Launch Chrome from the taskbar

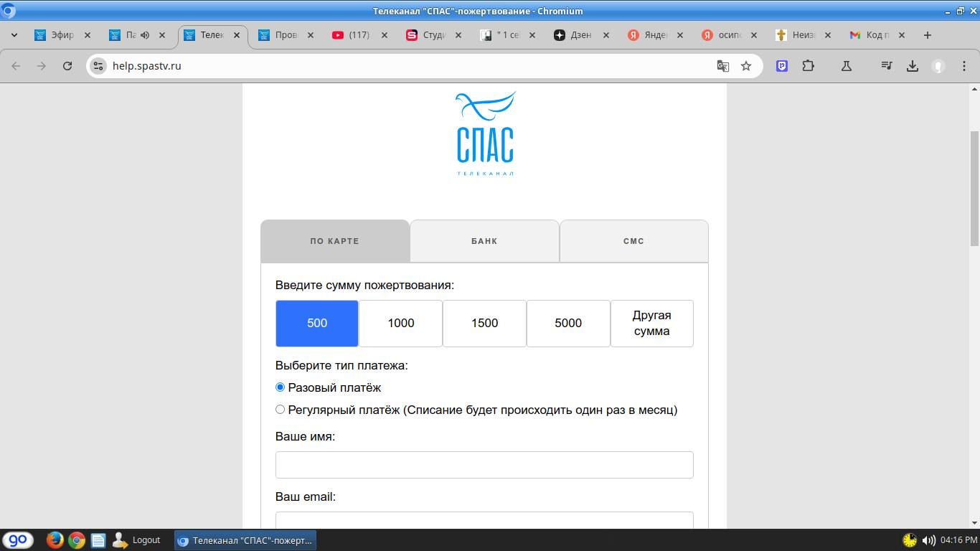click(x=77, y=540)
